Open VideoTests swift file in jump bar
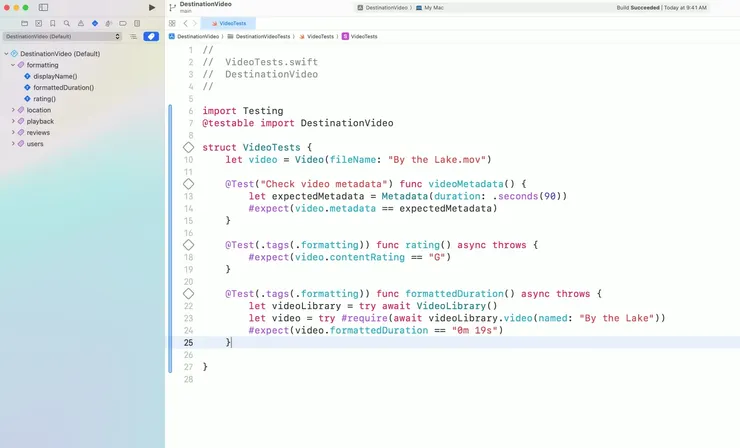The image size is (740, 448). point(316,36)
